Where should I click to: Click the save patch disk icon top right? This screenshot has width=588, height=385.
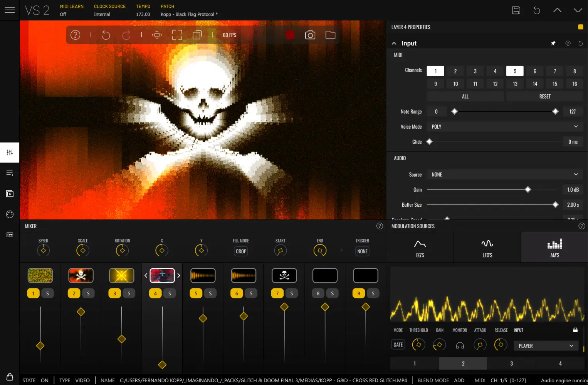(516, 10)
